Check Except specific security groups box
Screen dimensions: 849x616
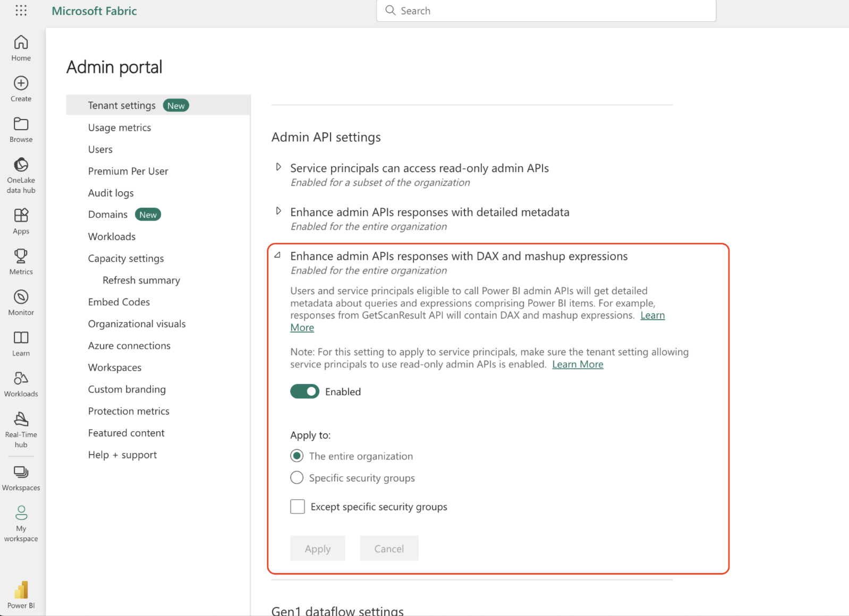(298, 507)
